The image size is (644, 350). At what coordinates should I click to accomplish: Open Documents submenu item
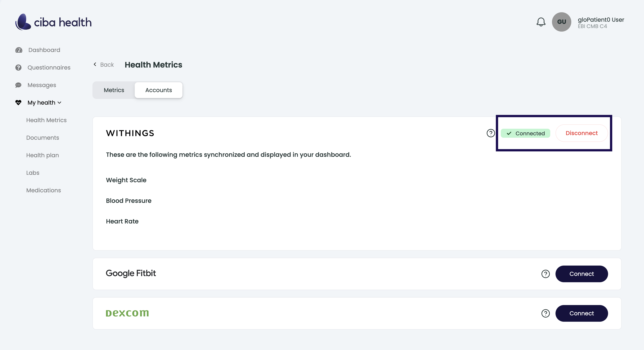[x=43, y=138]
